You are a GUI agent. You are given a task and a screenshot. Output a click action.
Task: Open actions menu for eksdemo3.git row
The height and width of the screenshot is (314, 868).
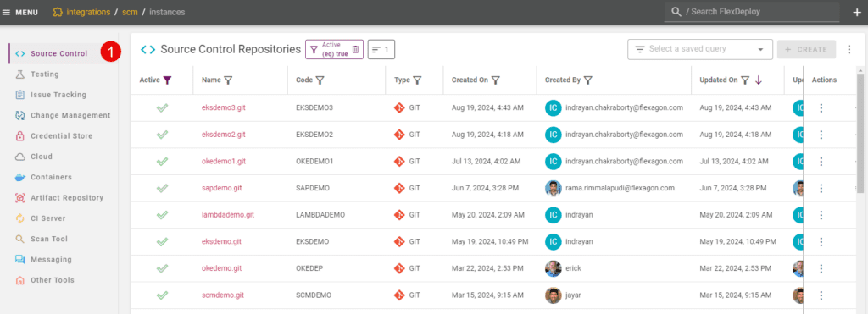[x=821, y=107]
